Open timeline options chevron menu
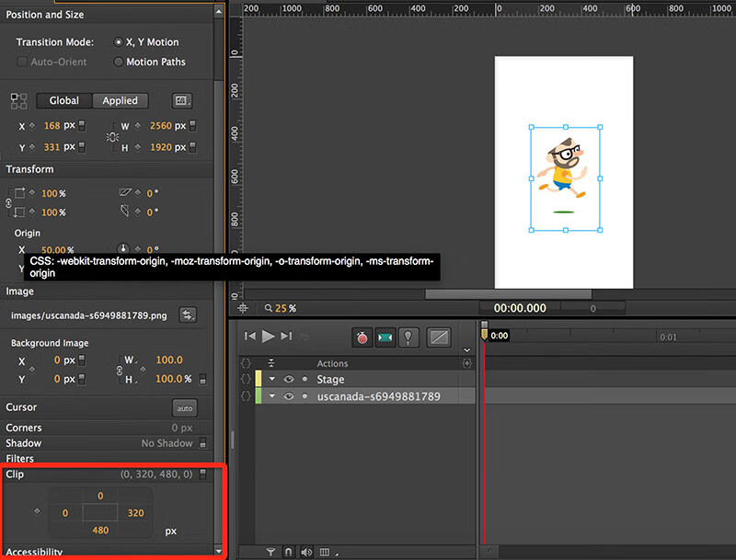This screenshot has height=560, width=736. click(x=466, y=349)
